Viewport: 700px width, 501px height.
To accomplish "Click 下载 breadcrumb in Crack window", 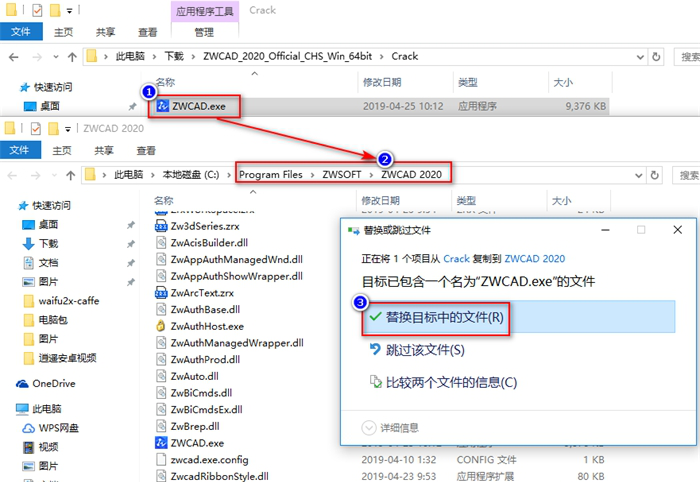I will click(174, 56).
